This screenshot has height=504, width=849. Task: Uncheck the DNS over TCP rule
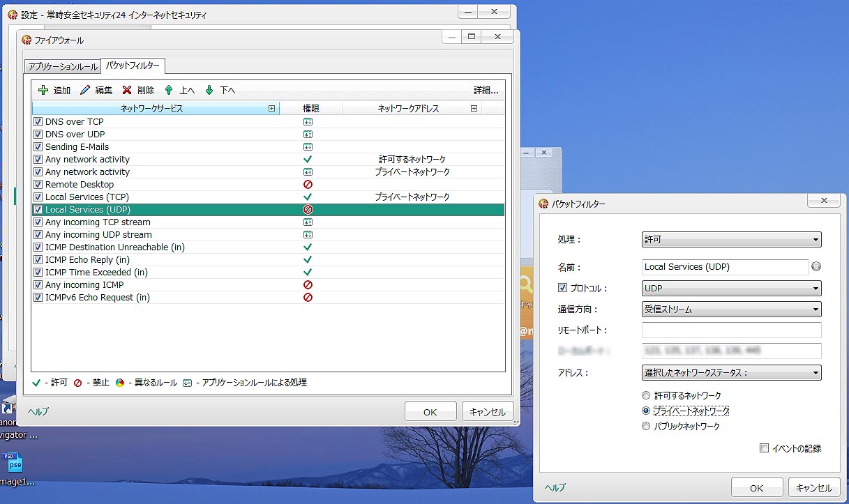click(x=38, y=122)
